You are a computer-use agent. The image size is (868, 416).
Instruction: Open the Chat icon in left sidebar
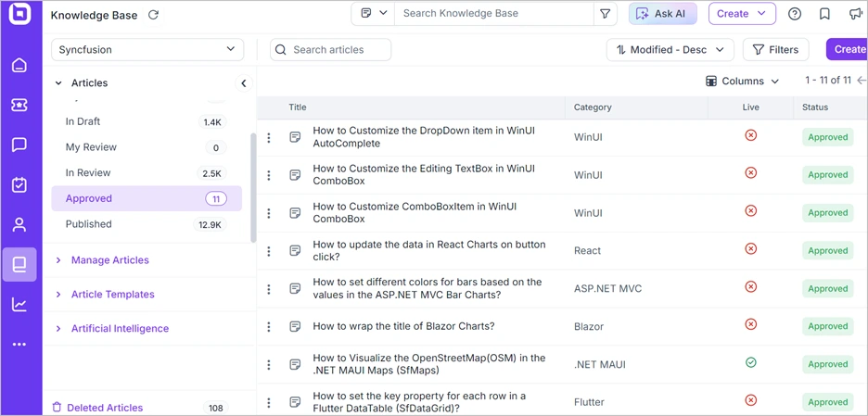click(19, 145)
